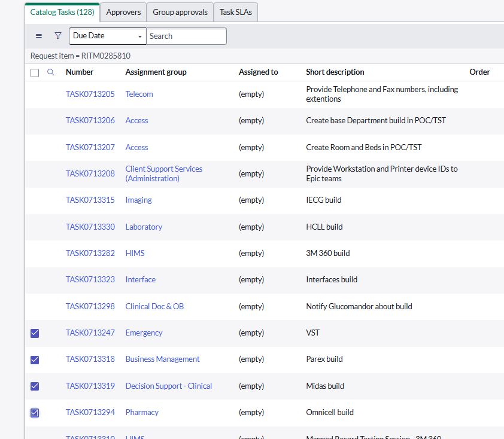Click the 'VST' description cell
The height and width of the screenshot is (439, 504).
tap(312, 333)
